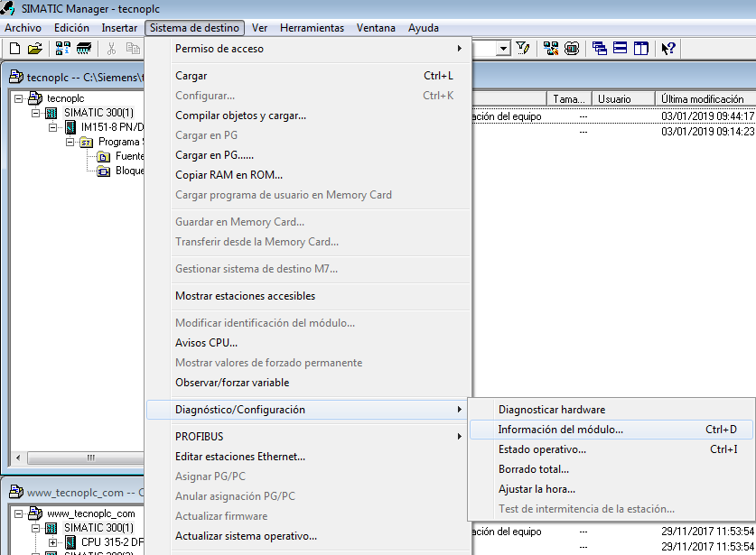Collapse the www_tecnoplc_com tree node

19,514
